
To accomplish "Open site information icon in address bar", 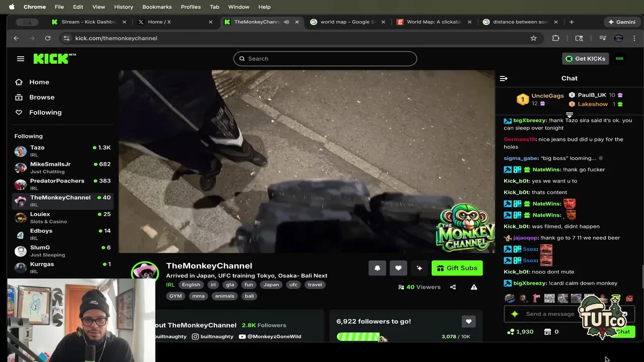I will 66,38.
